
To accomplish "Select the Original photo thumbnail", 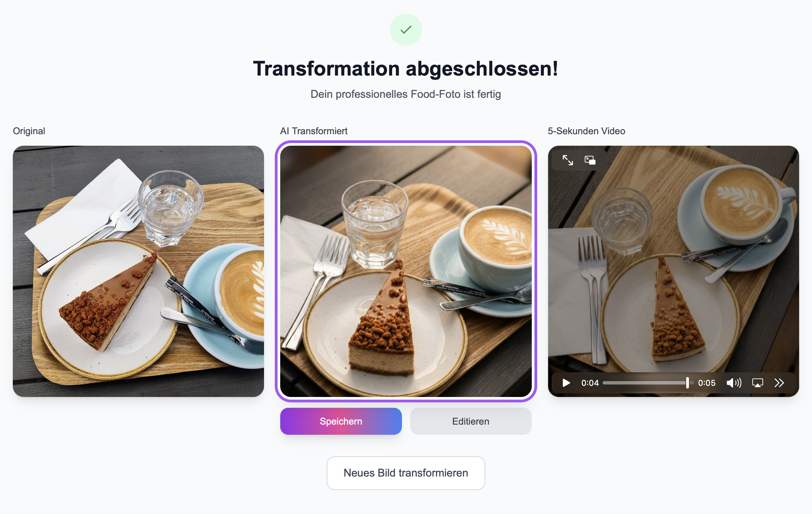I will point(138,271).
